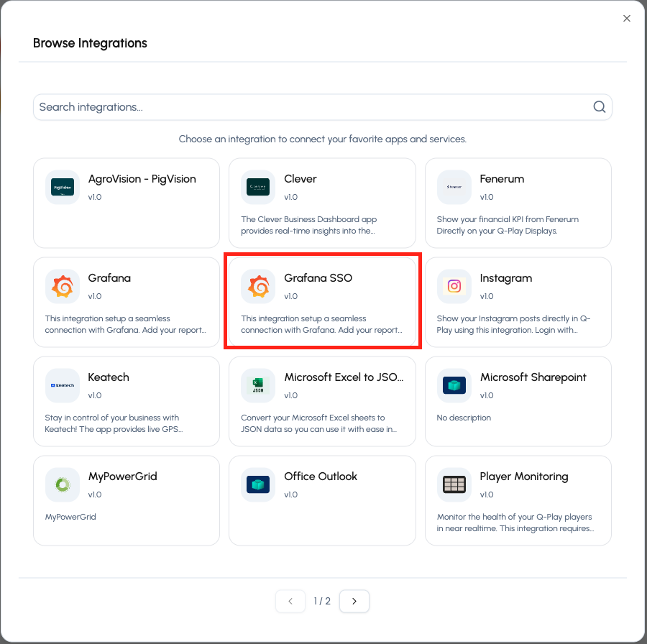Image resolution: width=647 pixels, height=644 pixels.
Task: Pick the Instagram integration title
Action: click(506, 278)
